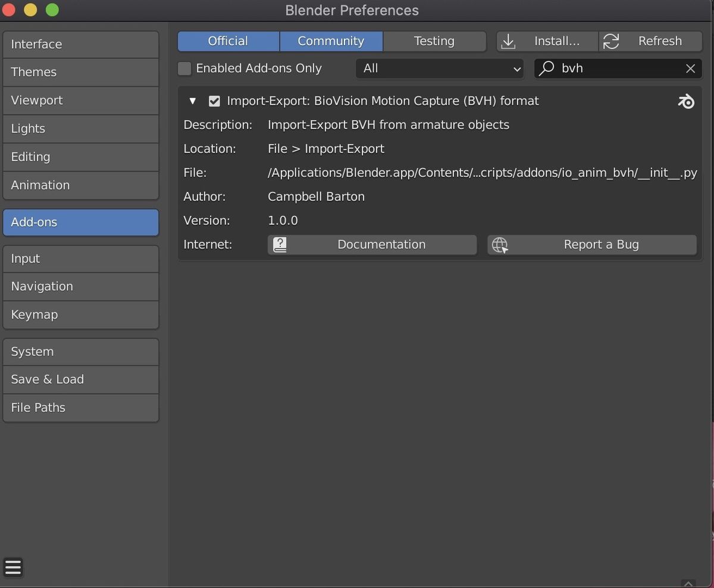
Task: Select the Community tab
Action: pyautogui.click(x=331, y=41)
